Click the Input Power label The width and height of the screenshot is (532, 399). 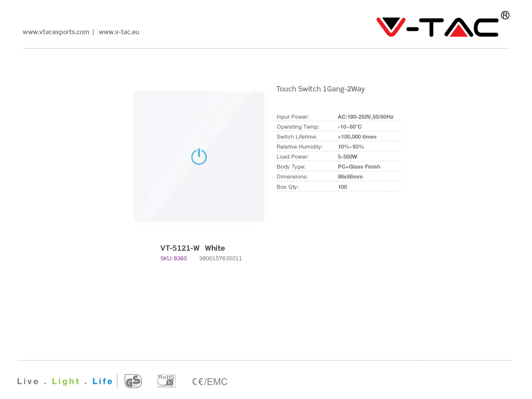[x=293, y=117]
